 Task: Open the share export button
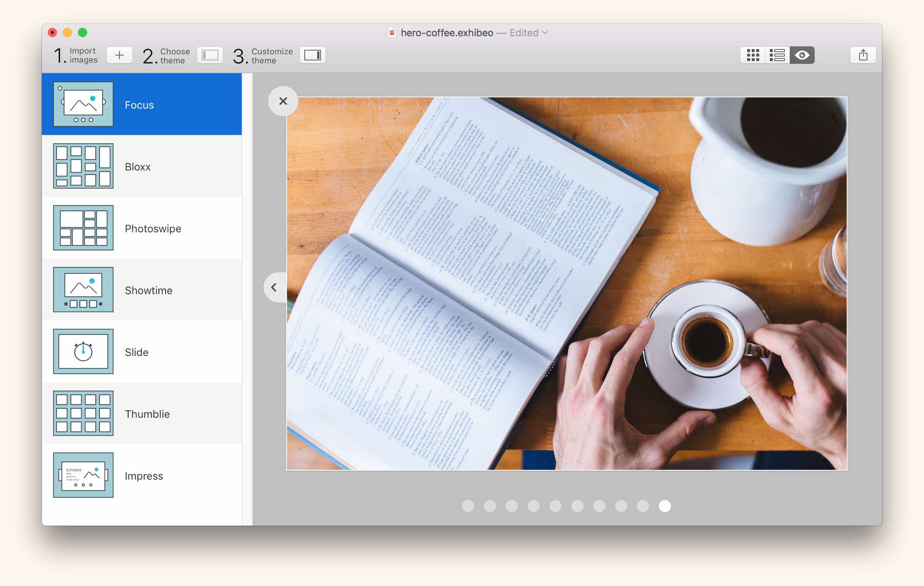click(x=863, y=55)
